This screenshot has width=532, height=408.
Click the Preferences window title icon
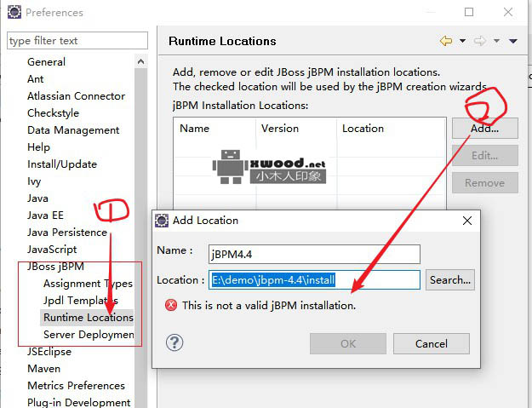(14, 12)
